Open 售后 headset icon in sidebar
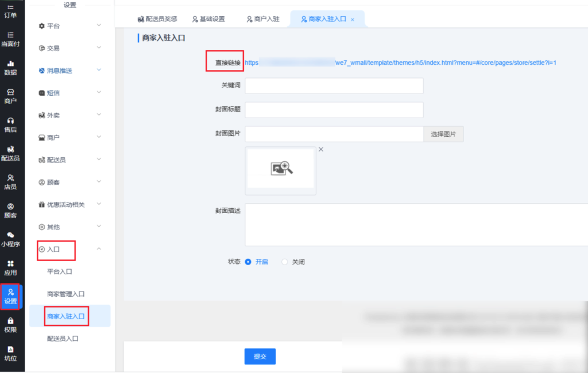Viewport: 588px width, 373px height. (x=10, y=125)
